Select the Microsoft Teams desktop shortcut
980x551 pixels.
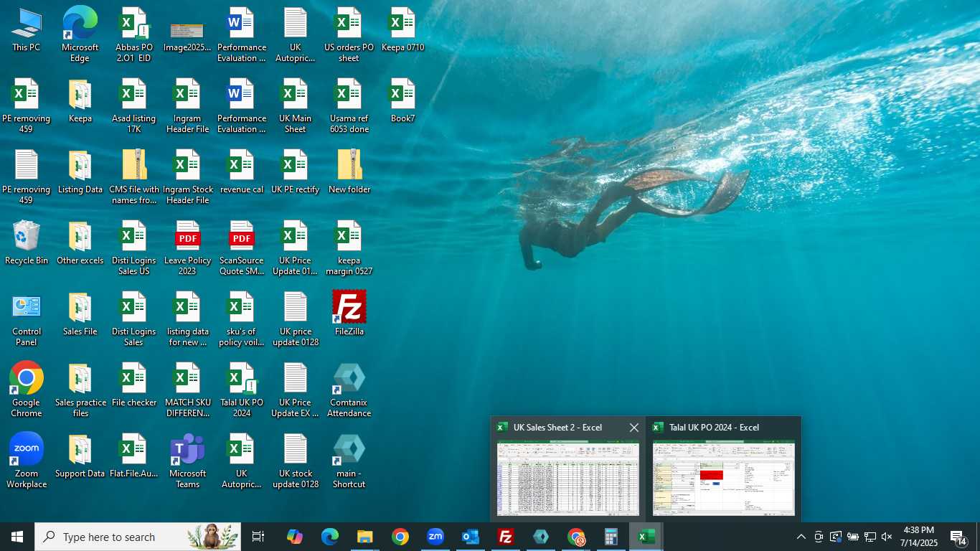pyautogui.click(x=187, y=461)
